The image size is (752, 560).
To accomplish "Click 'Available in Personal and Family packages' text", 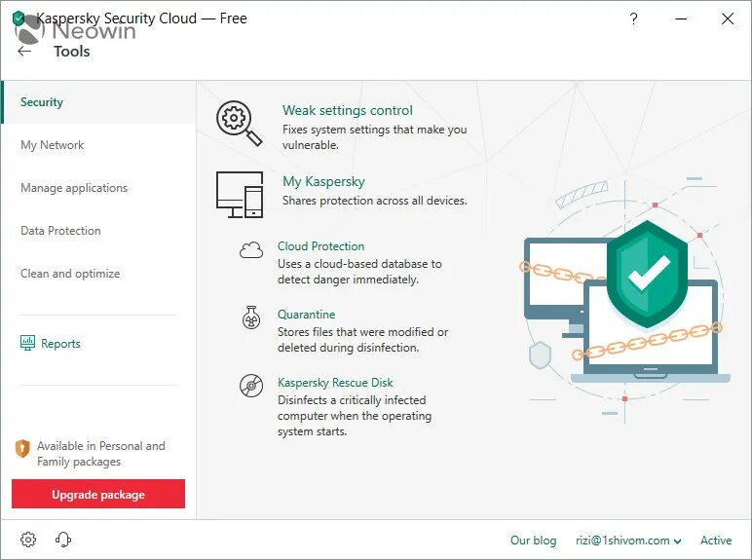I will coord(100,454).
